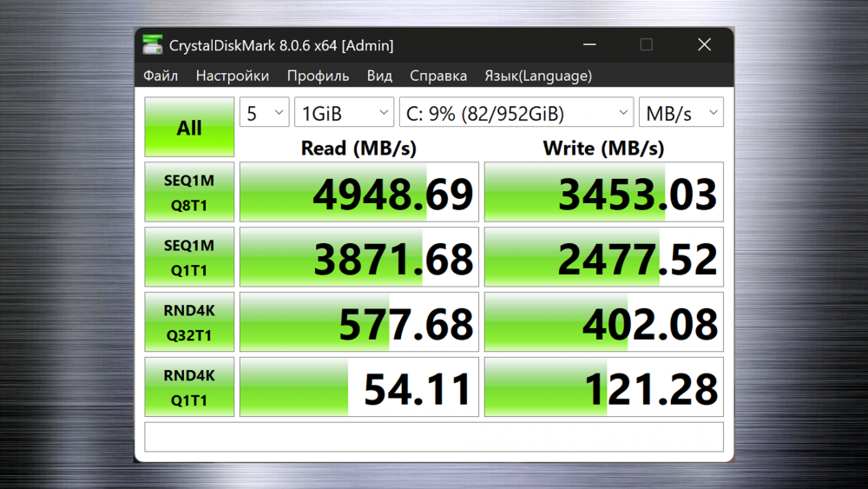This screenshot has width=868, height=489.
Task: Open the Профиль menu
Action: pyautogui.click(x=318, y=76)
